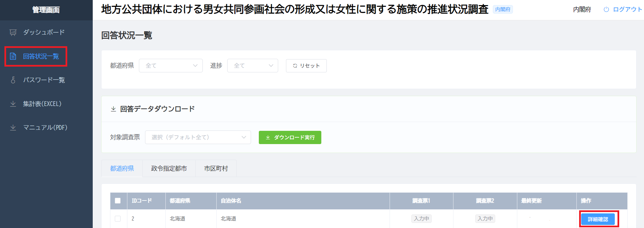This screenshot has height=228, width=644.
Task: Expand the 対象調査票 selection dropdown
Action: click(198, 137)
